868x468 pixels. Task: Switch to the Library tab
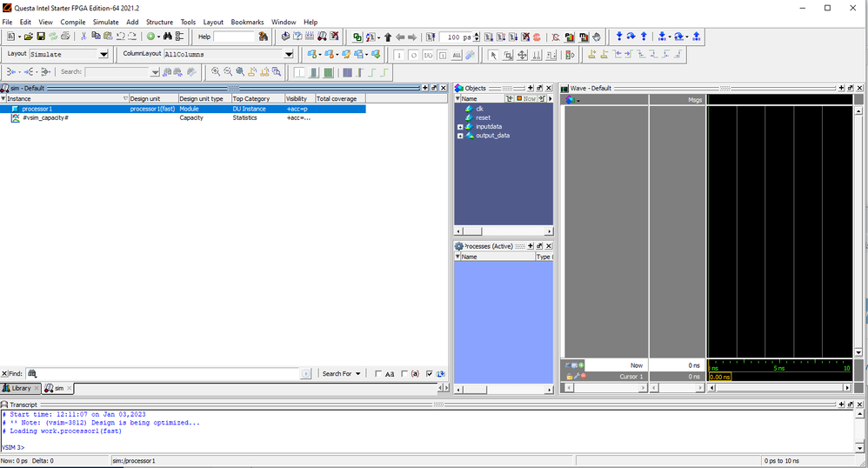pyautogui.click(x=17, y=388)
